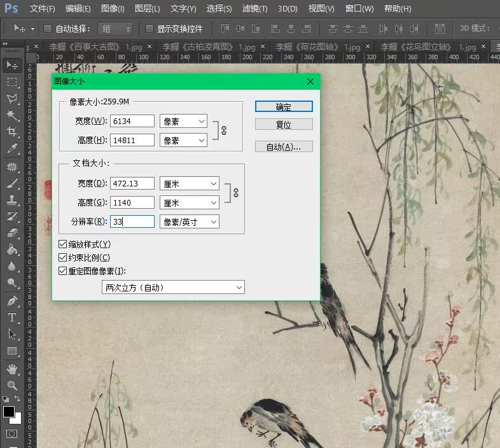The width and height of the screenshot is (500, 448).
Task: Select the Zoom tool in toolbox
Action: pyautogui.click(x=12, y=386)
